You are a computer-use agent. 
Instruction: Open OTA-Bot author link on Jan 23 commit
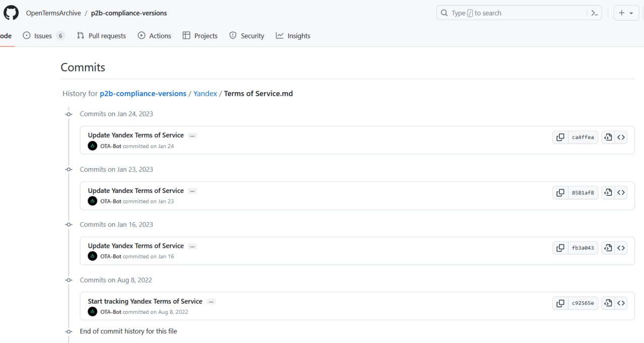click(111, 201)
